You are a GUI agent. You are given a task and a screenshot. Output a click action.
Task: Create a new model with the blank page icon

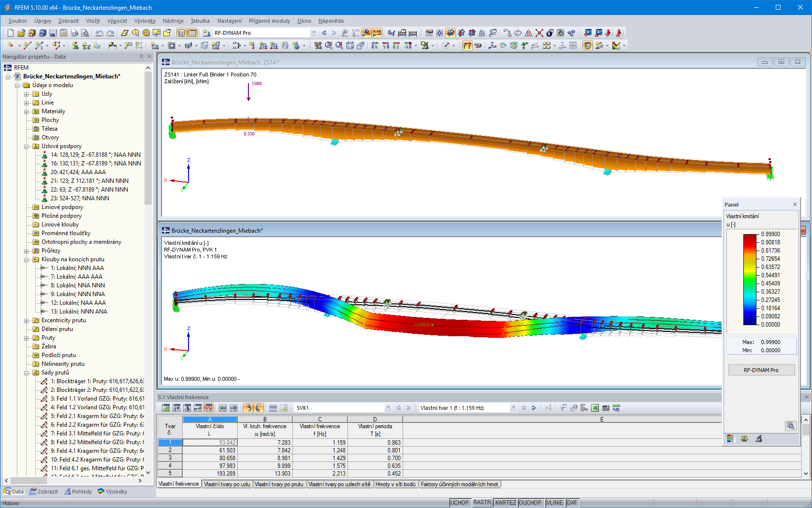point(11,33)
